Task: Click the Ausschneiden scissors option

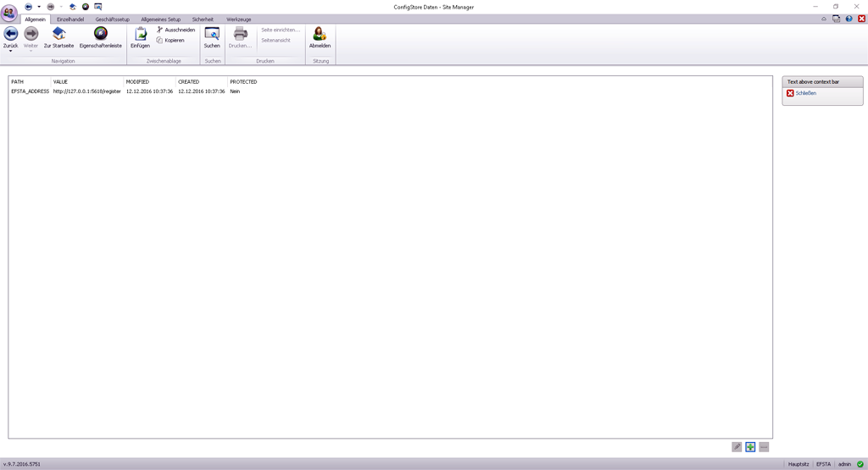Action: [x=175, y=30]
